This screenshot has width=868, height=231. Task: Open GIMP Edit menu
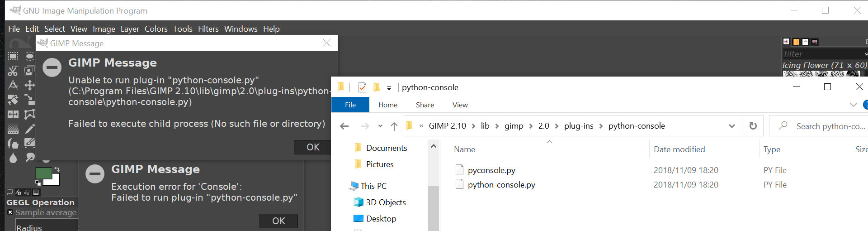coord(32,29)
